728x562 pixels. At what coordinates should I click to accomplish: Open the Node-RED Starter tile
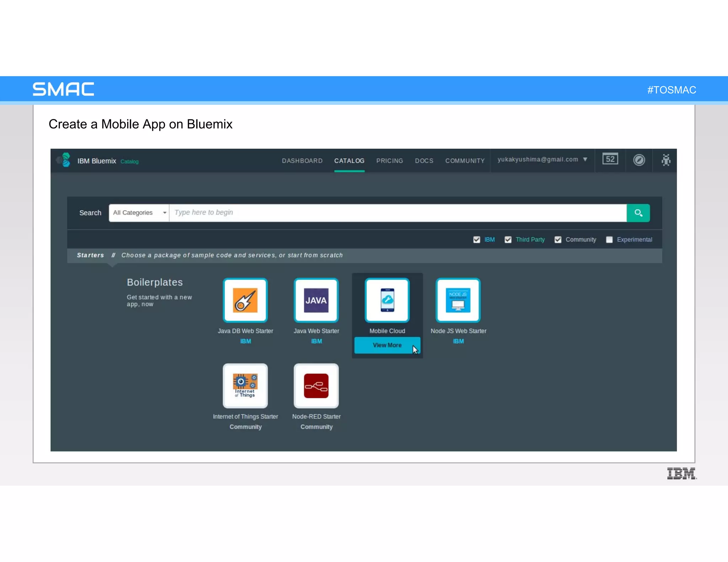pos(316,385)
